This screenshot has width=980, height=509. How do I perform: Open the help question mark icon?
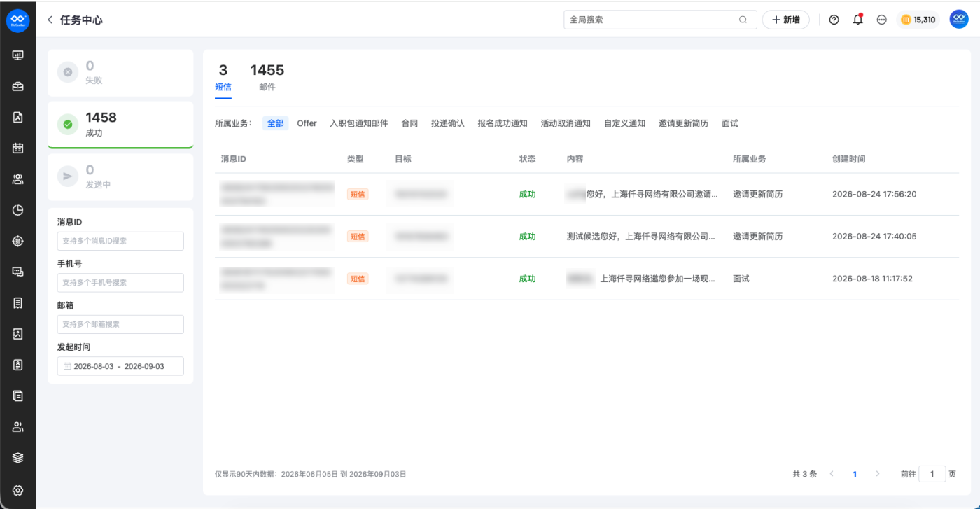coord(834,20)
